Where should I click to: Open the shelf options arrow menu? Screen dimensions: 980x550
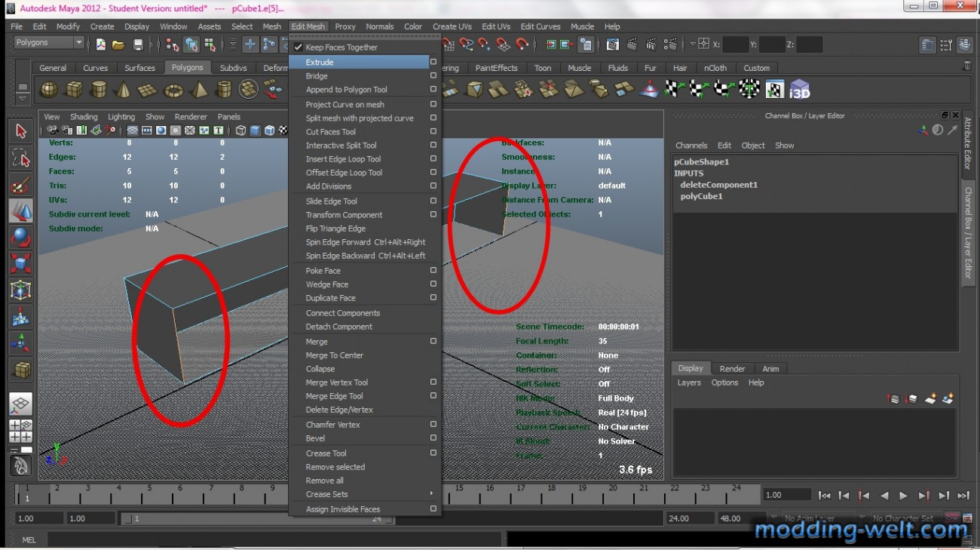(23, 97)
